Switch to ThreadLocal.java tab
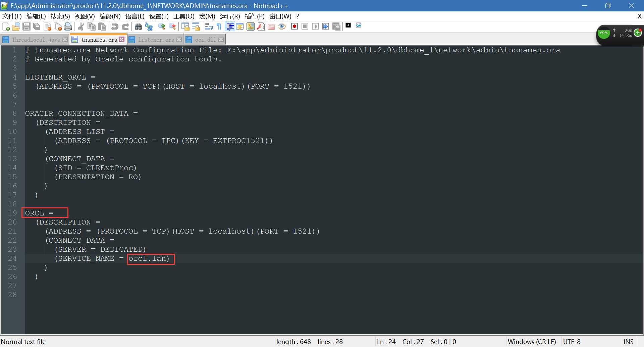Screen dimensions: 644x347 pyautogui.click(x=36, y=40)
